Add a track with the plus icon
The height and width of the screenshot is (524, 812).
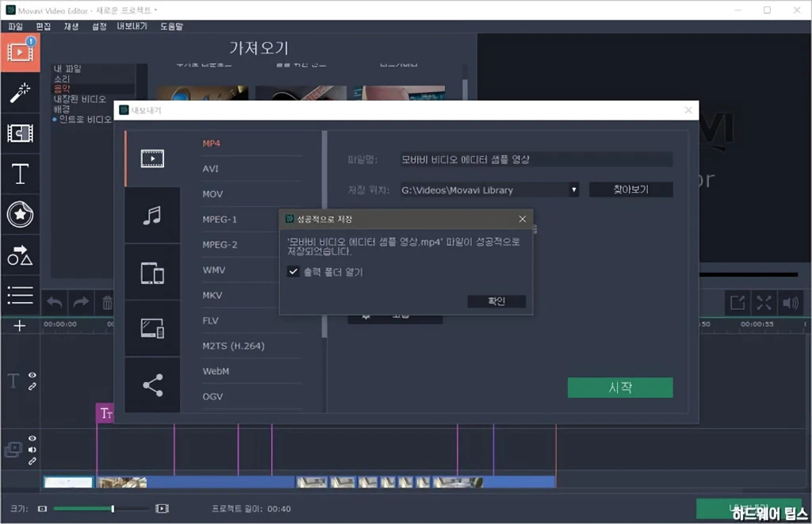tap(20, 326)
